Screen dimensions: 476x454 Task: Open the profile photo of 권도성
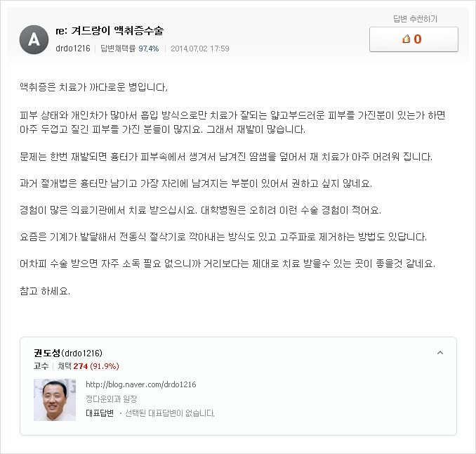pyautogui.click(x=55, y=400)
